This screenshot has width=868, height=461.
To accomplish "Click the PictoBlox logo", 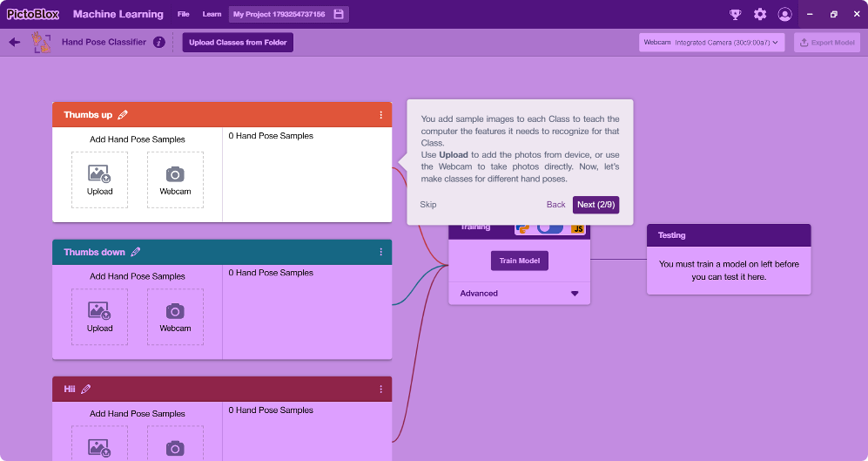I will tap(33, 15).
